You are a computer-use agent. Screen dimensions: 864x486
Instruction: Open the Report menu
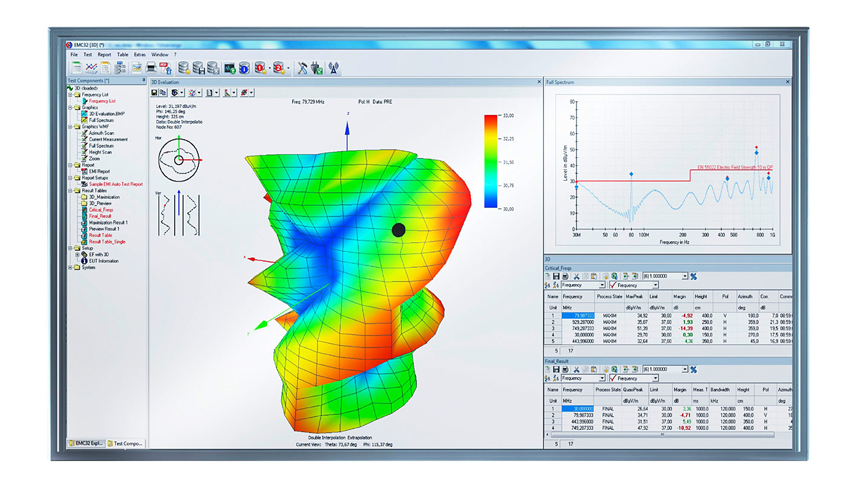coord(104,55)
